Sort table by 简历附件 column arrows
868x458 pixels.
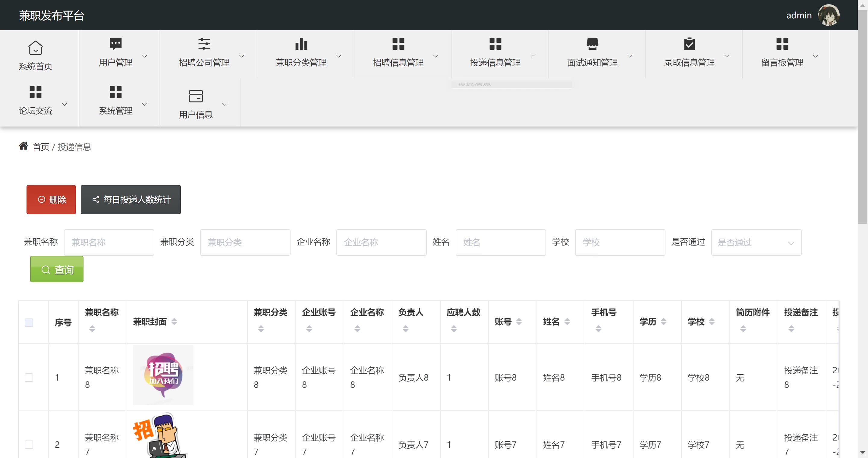coord(743,329)
